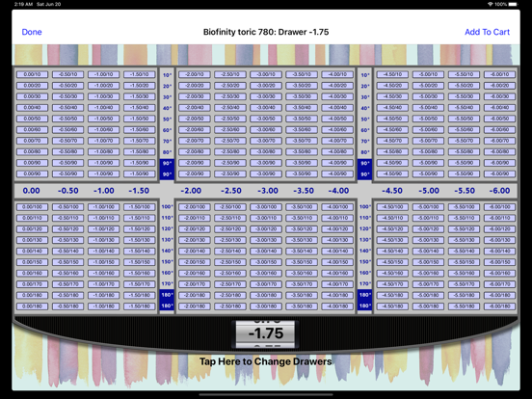This screenshot has width=532, height=399.
Task: Click the -3.00 column header
Action: [x=268, y=191]
